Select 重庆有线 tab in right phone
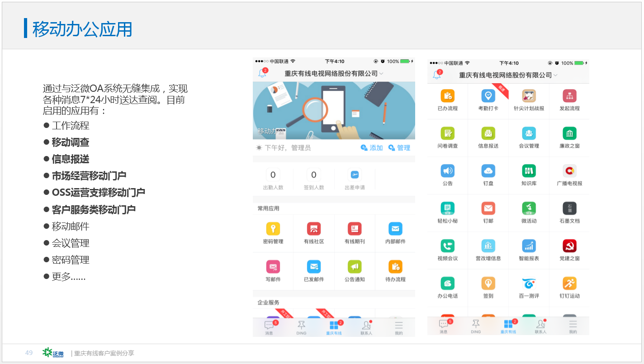This screenshot has width=644, height=364. (x=508, y=326)
